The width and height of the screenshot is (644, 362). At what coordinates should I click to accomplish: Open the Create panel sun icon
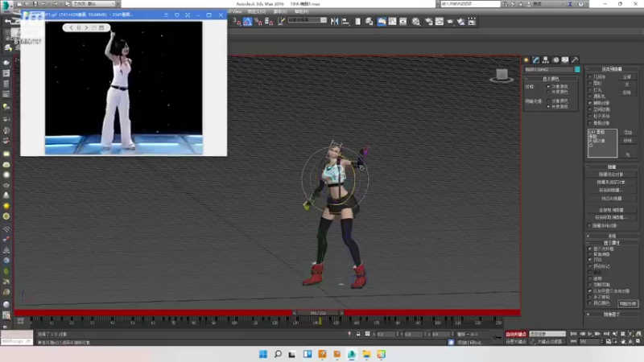click(x=526, y=60)
